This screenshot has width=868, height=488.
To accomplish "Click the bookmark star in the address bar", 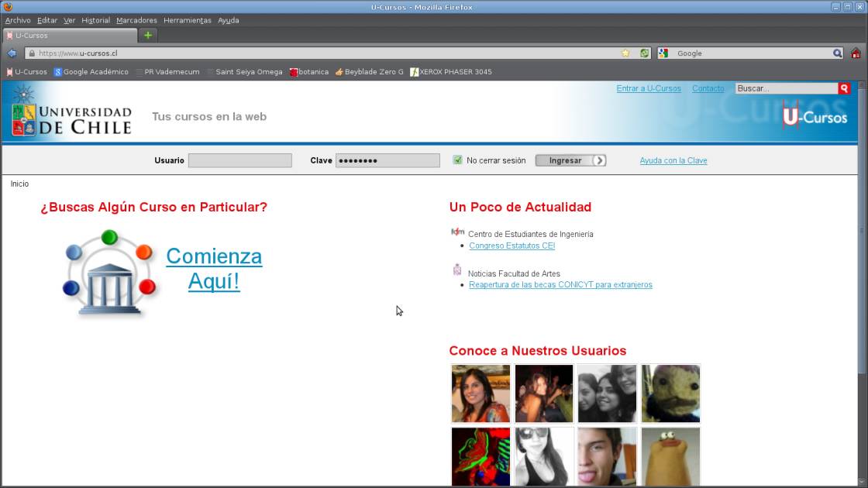I will point(625,53).
